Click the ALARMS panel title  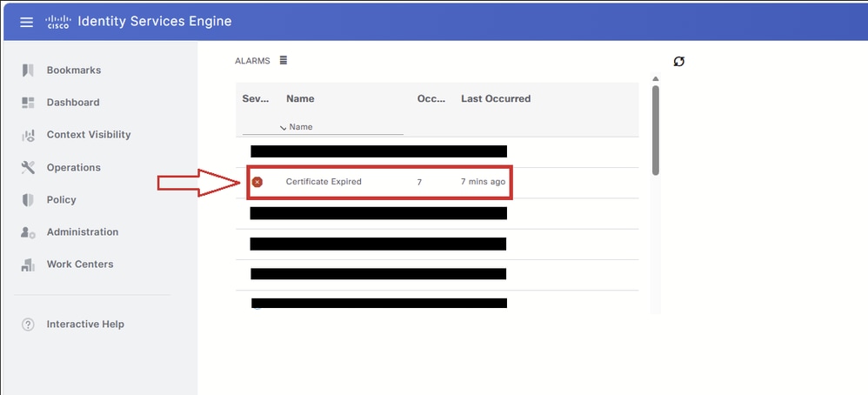252,61
